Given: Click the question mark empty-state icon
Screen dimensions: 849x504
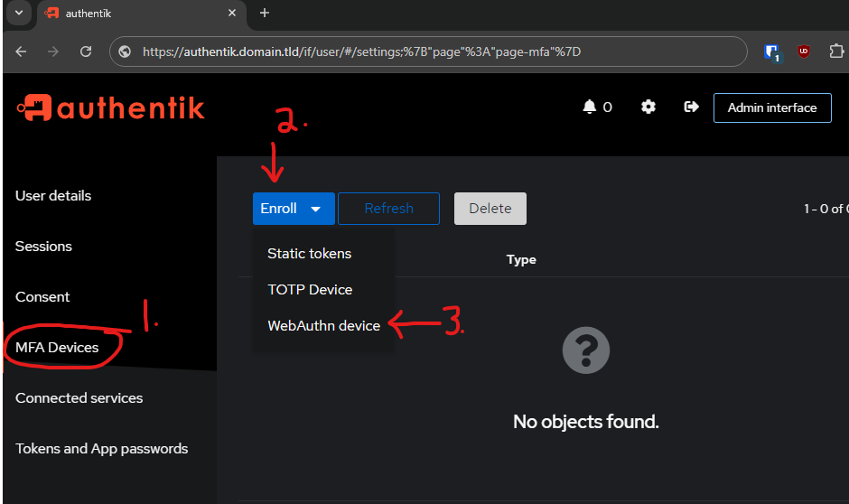Looking at the screenshot, I should [586, 350].
